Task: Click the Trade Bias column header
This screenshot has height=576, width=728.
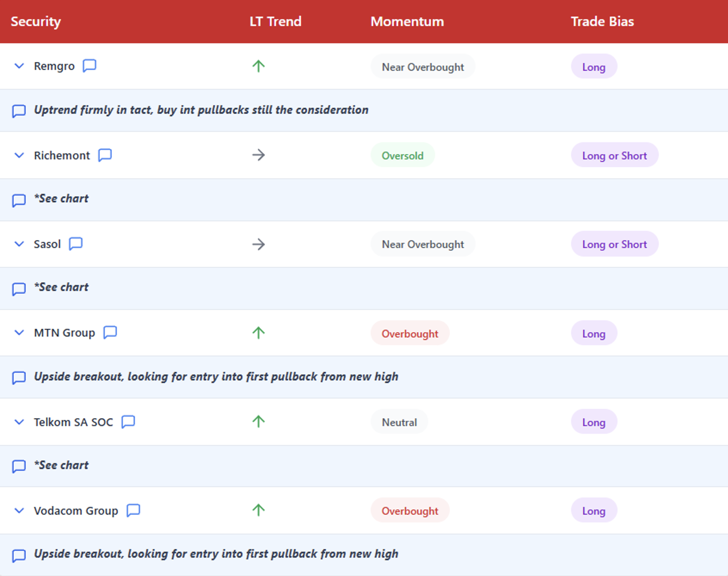Action: 602,21
